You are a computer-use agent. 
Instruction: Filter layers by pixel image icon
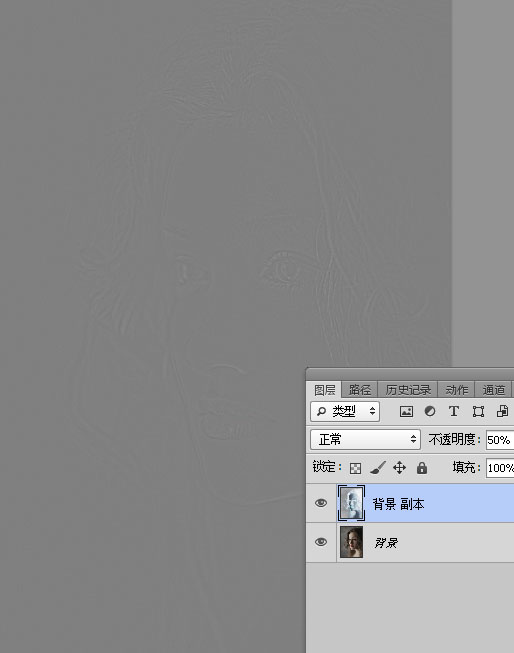pos(406,411)
